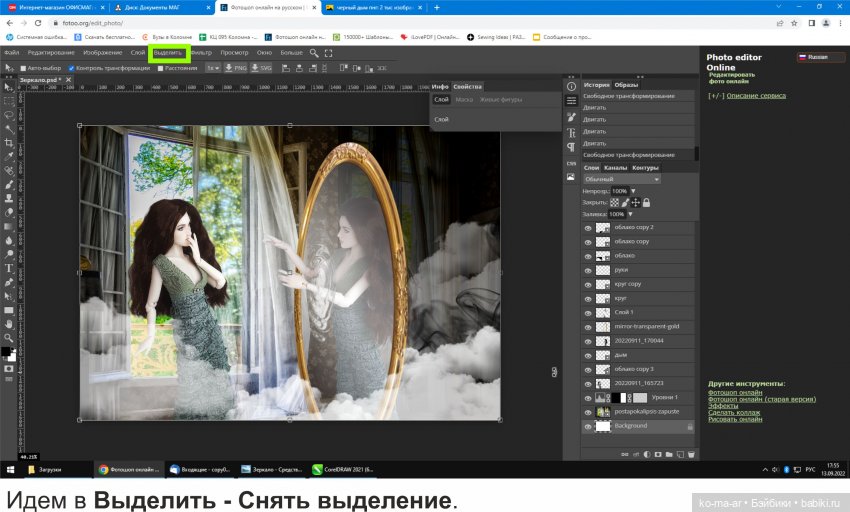Screen dimensions: 850x512
Task: Open the Рисовать онлайн link
Action: [735, 419]
